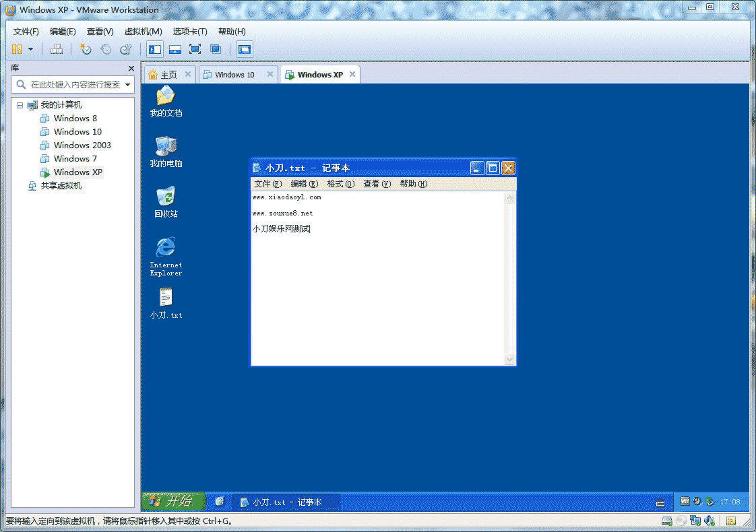Open the library search dropdown arrow
The height and width of the screenshot is (532, 756).
coord(128,85)
